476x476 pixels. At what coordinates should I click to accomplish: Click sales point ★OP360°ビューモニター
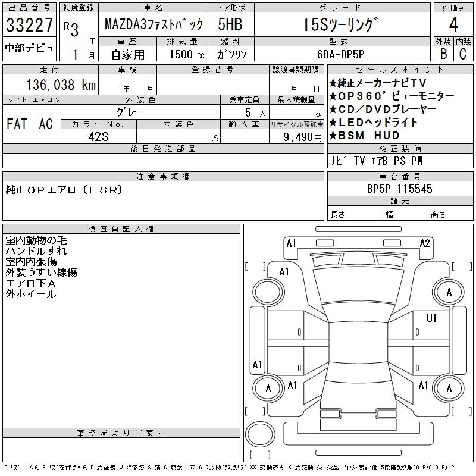392,96
